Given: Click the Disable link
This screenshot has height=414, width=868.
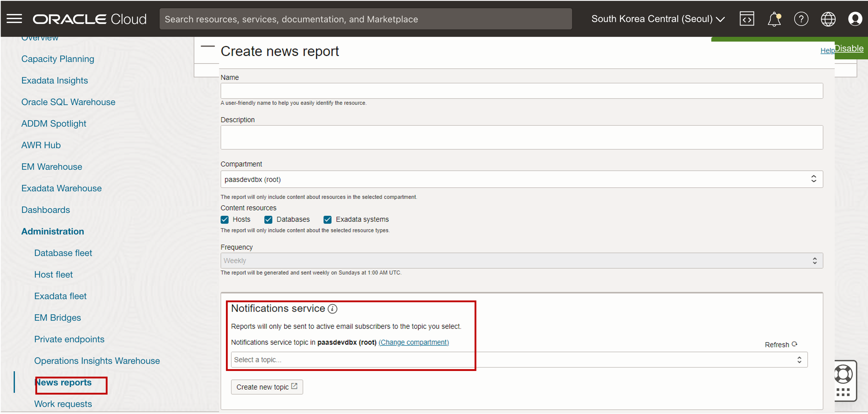Looking at the screenshot, I should (849, 49).
